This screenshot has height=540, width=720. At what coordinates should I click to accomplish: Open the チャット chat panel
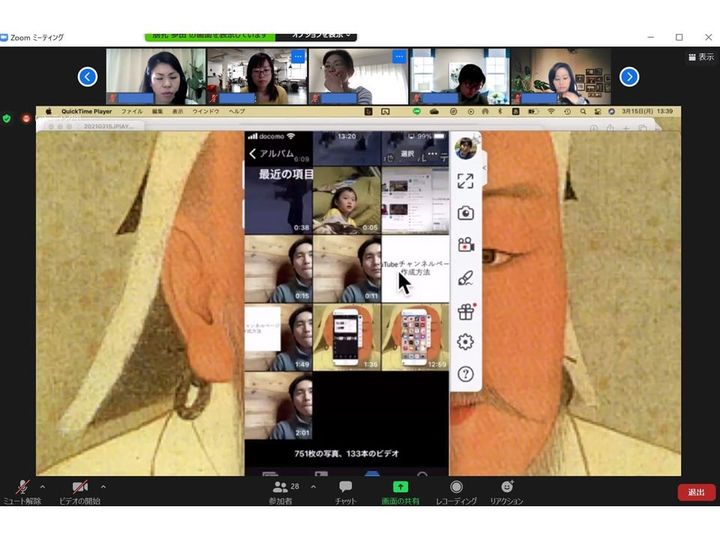(345, 491)
